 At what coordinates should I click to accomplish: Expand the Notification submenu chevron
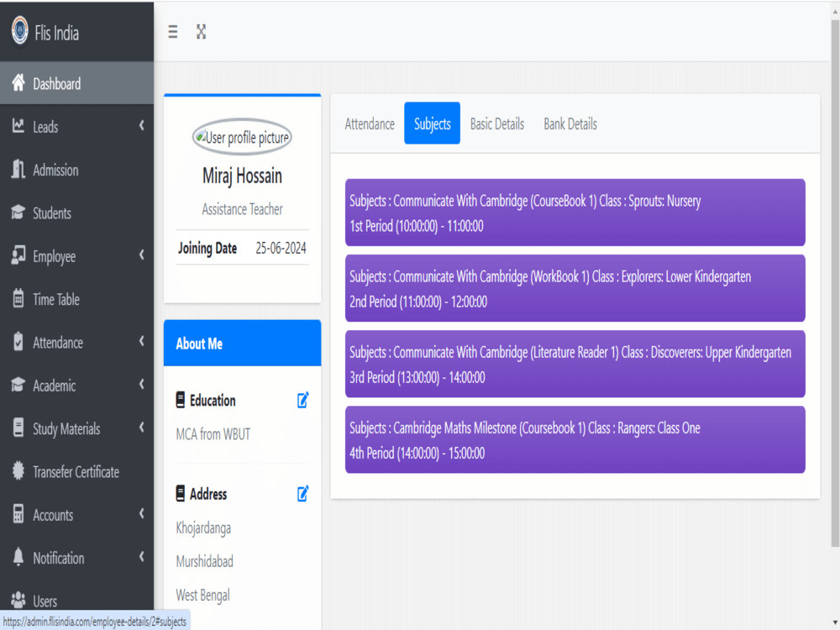pyautogui.click(x=141, y=557)
